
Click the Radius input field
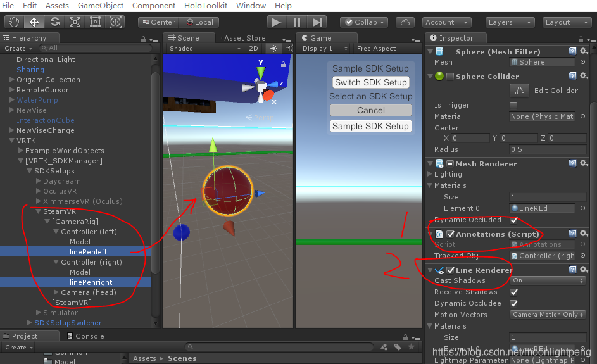click(548, 149)
